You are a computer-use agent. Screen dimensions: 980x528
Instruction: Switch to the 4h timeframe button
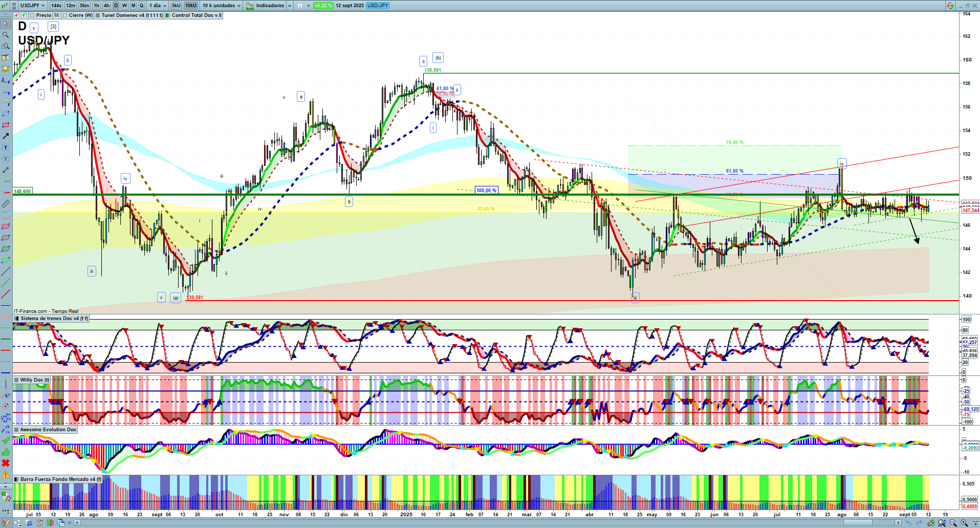(106, 6)
